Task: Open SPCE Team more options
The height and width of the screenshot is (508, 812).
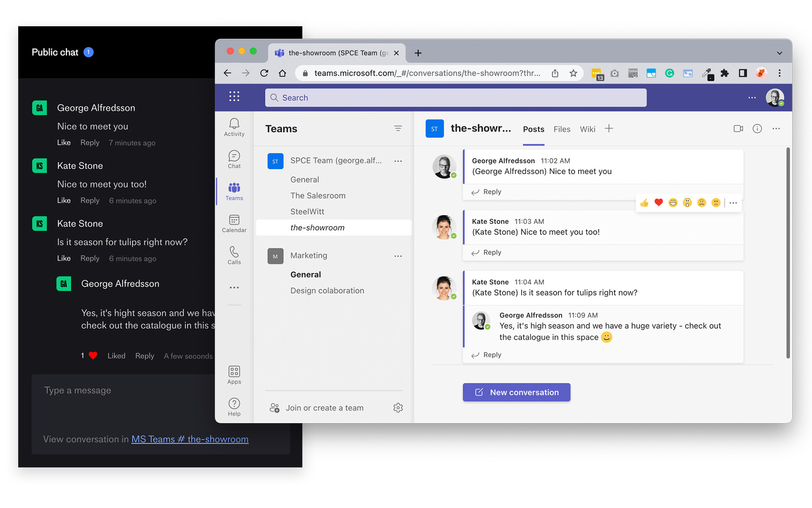Action: coord(398,161)
